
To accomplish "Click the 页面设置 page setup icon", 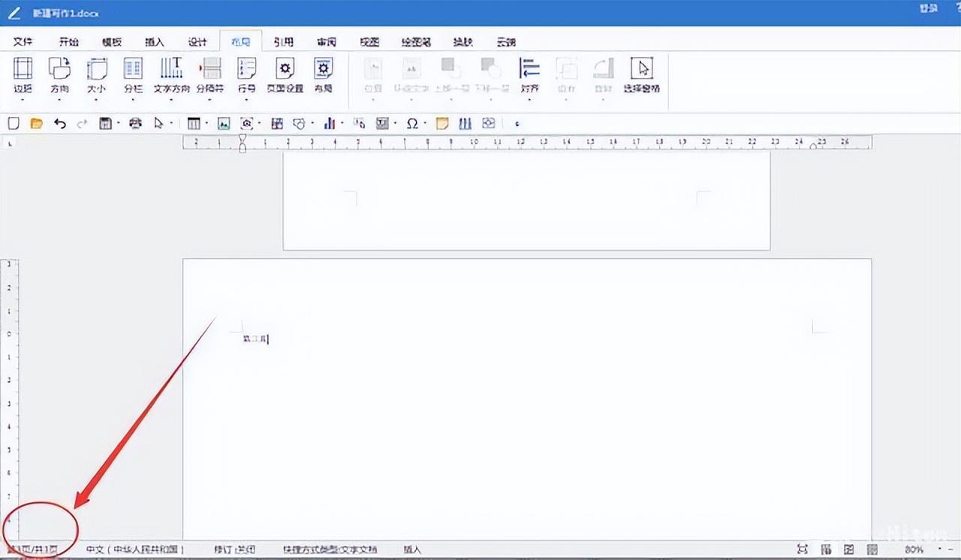I will click(285, 68).
